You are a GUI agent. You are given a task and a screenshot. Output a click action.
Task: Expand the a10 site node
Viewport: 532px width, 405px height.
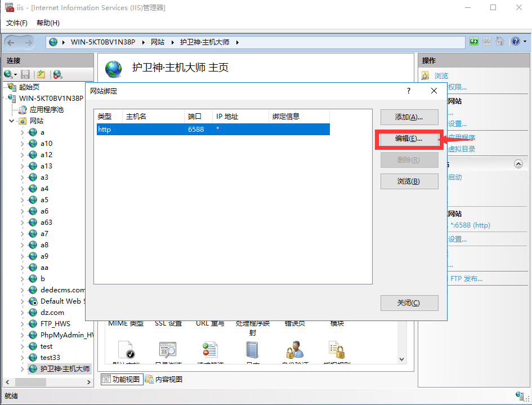[x=23, y=144]
